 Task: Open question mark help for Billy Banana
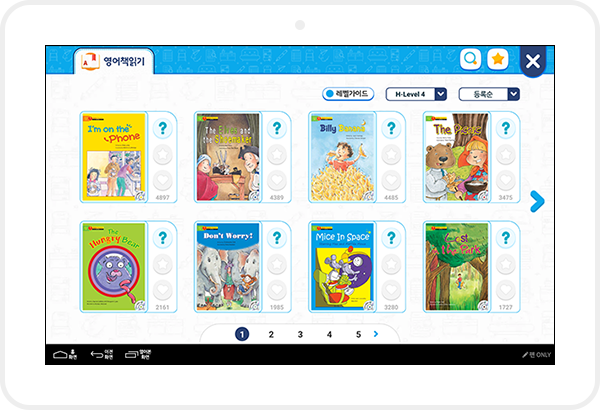(391, 128)
